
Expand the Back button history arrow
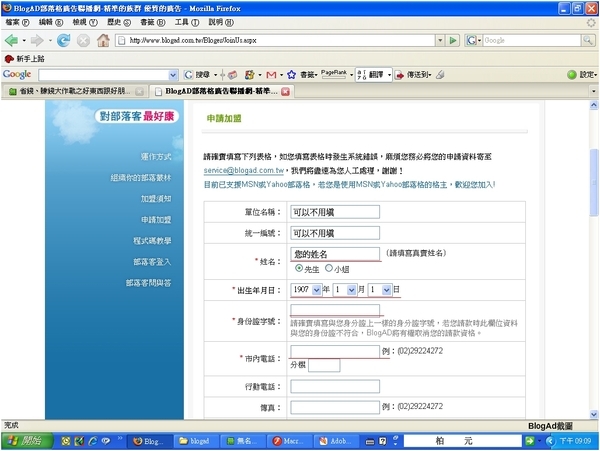pyautogui.click(x=24, y=40)
